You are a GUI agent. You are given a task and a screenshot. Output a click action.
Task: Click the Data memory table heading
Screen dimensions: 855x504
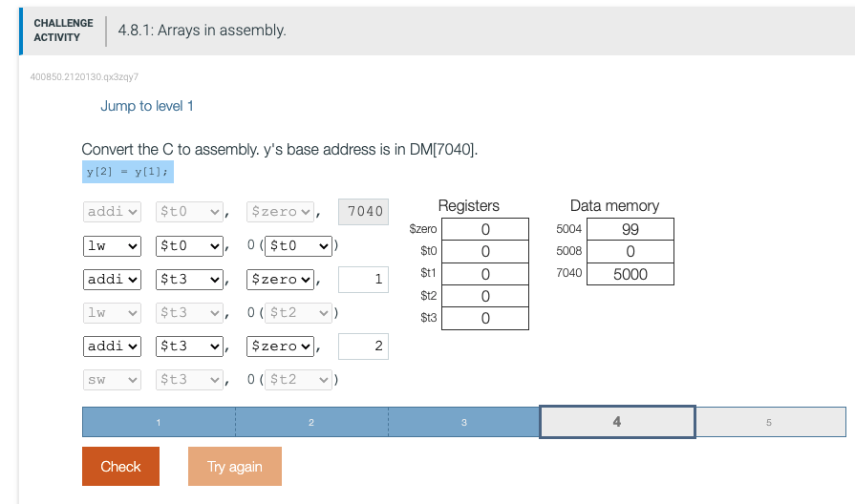[614, 205]
